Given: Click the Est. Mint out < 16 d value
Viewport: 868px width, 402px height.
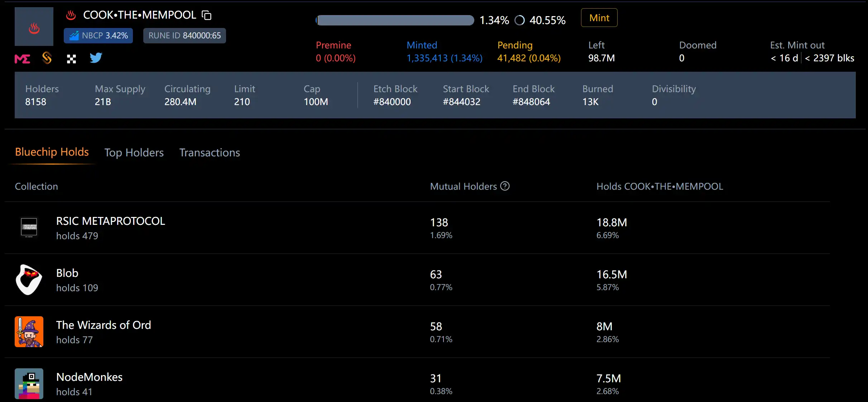Looking at the screenshot, I should pyautogui.click(x=785, y=58).
